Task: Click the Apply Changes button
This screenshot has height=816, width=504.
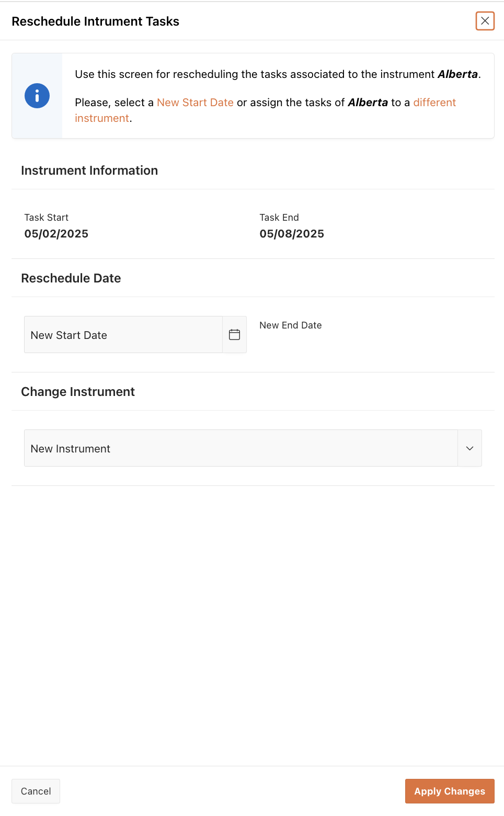Action: click(x=450, y=791)
